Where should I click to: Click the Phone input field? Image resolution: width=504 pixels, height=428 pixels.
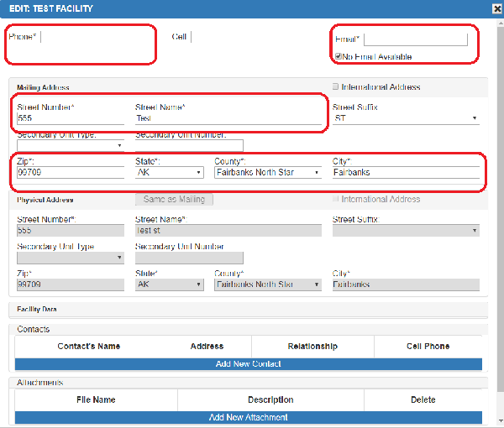click(x=92, y=37)
